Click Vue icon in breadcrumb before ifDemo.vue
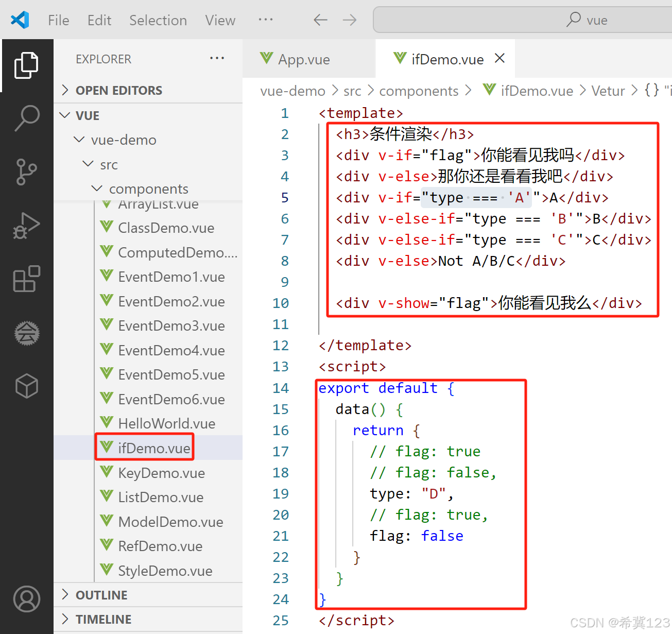This screenshot has height=634, width=672. pos(490,90)
